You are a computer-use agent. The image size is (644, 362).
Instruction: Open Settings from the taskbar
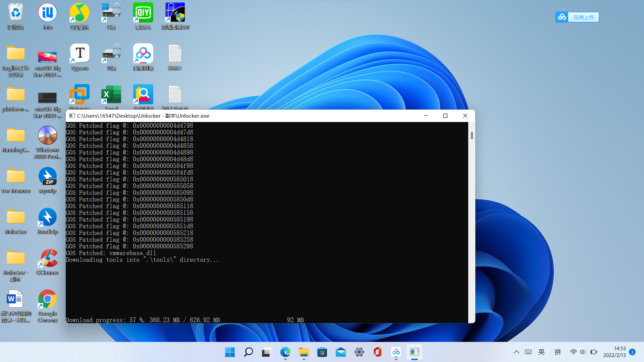coord(359,352)
